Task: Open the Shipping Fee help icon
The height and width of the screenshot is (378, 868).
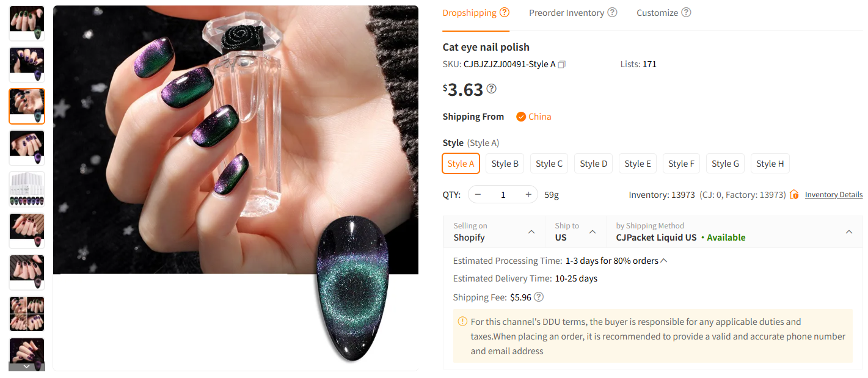Action: 538,297
